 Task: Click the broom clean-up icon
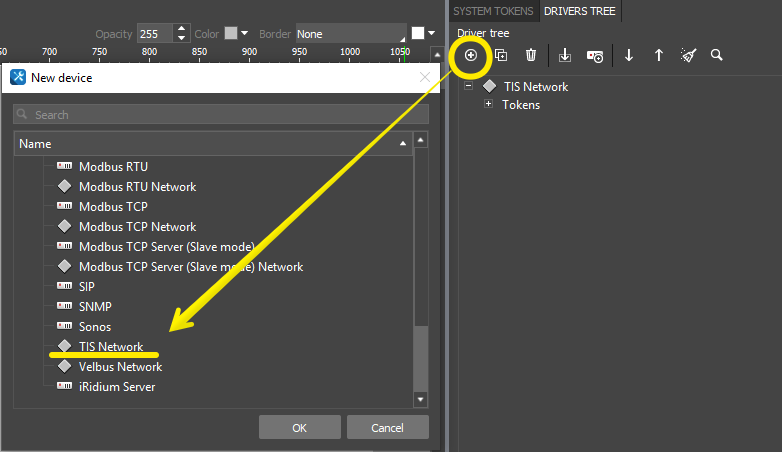(x=688, y=55)
